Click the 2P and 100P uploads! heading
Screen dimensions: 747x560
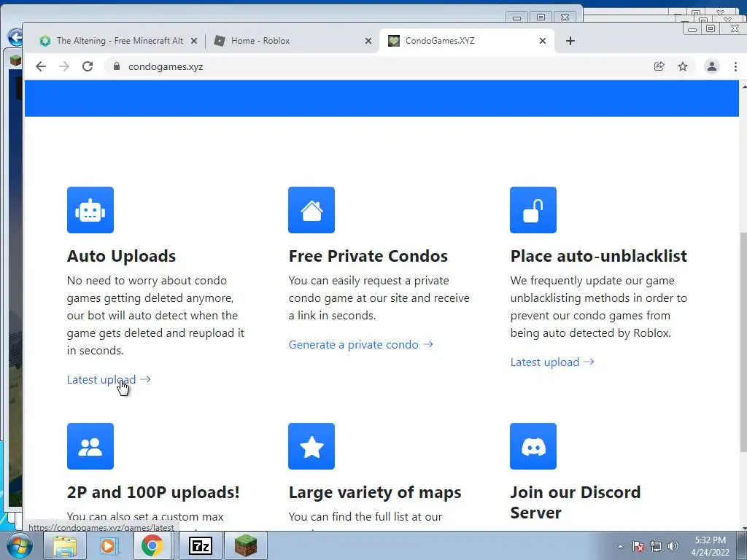click(153, 492)
